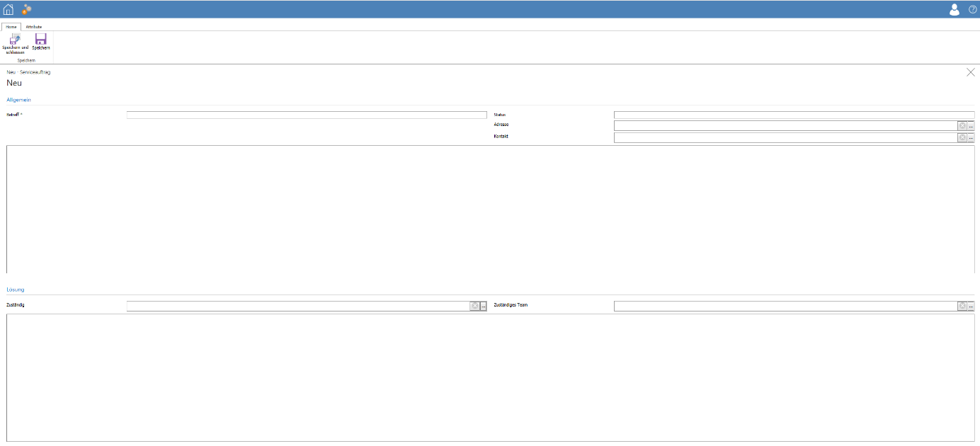Screen dimensions: 980x446
Task: Open the user profile icon
Action: (955, 9)
